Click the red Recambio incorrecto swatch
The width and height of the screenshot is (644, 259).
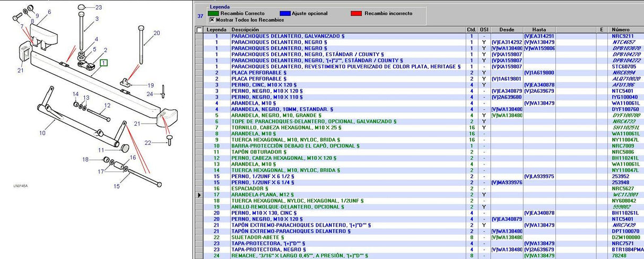point(357,13)
